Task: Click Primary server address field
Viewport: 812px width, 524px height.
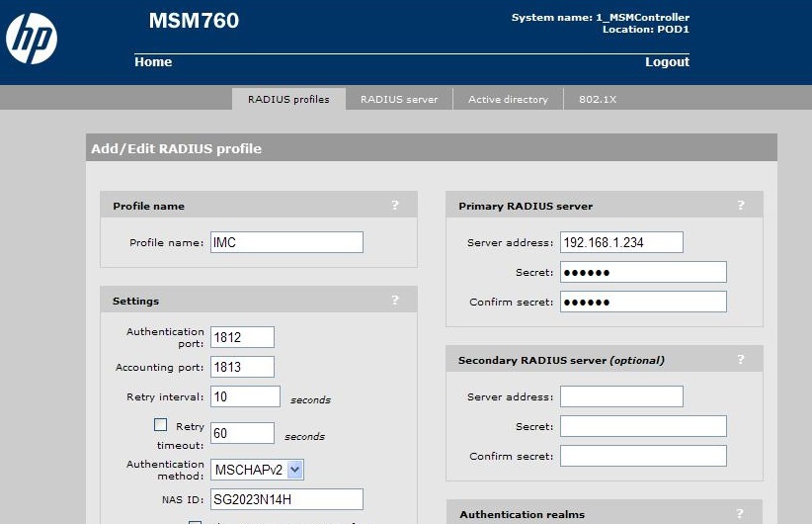Action: click(621, 242)
